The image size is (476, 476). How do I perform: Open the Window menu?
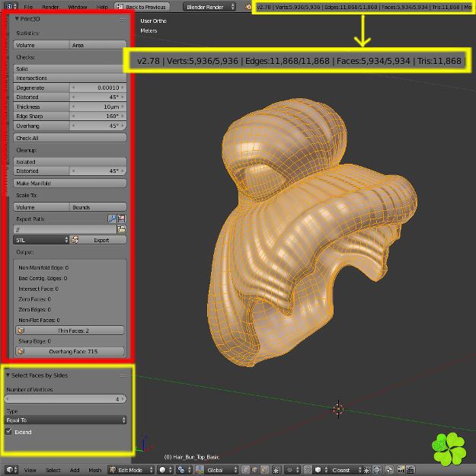pos(78,7)
